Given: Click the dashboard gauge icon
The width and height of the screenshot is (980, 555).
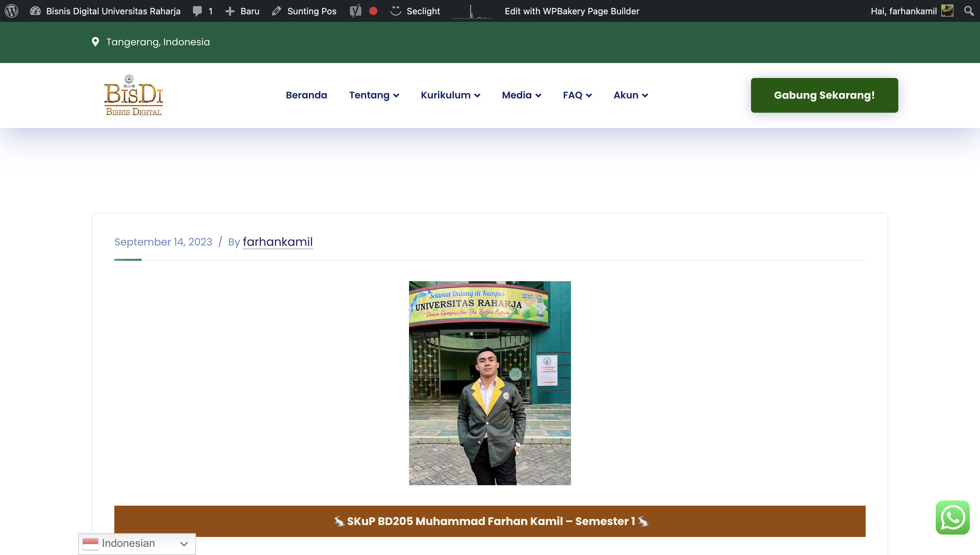Looking at the screenshot, I should [35, 11].
